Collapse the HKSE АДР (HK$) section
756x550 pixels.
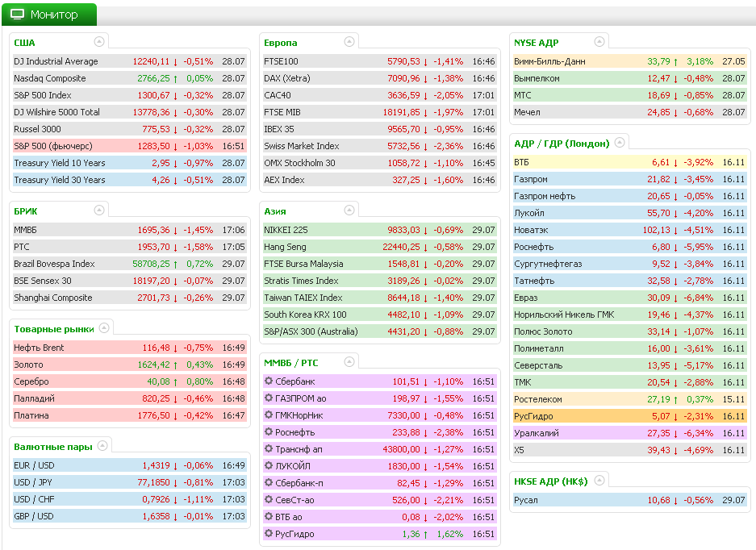coord(599,481)
